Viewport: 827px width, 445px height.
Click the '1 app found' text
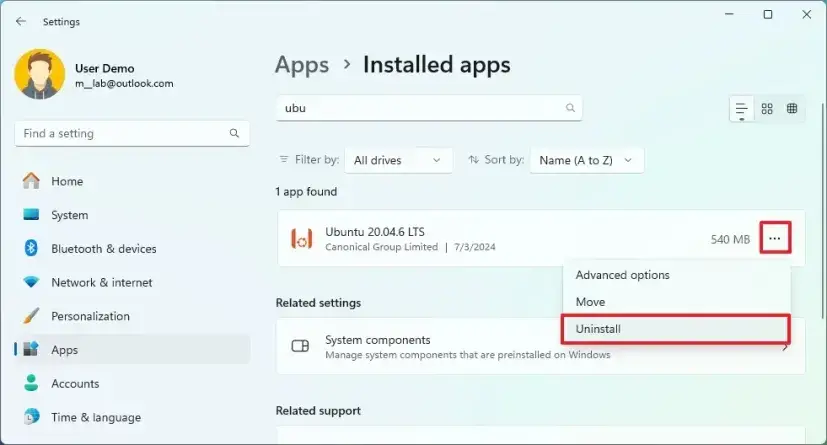306,192
